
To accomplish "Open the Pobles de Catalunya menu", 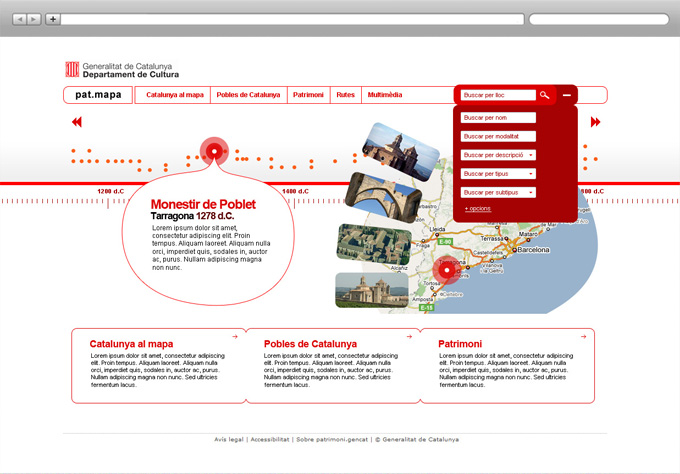I will [248, 95].
